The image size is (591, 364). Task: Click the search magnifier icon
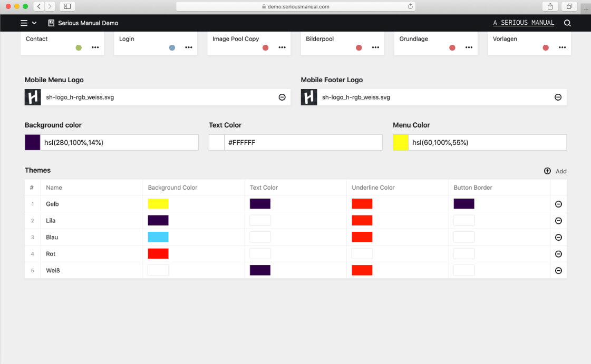567,23
